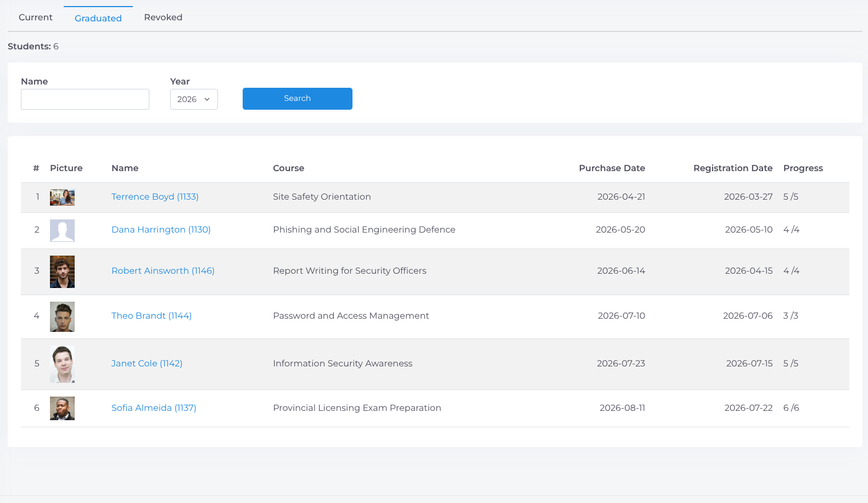Click the blue Search button
This screenshot has height=503, width=868.
click(x=298, y=99)
